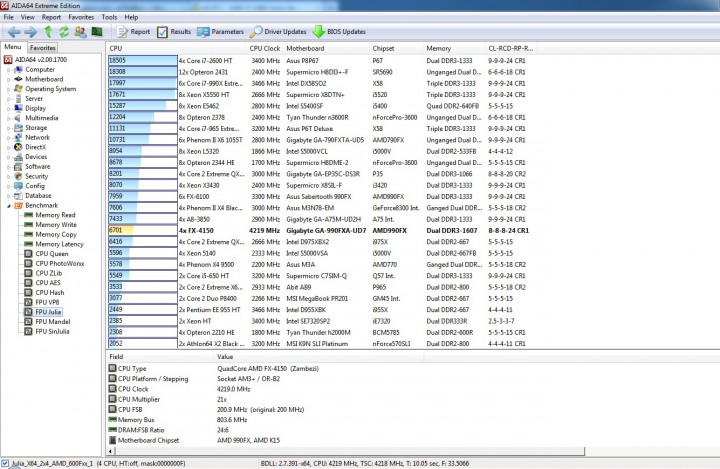720x469 pixels.
Task: Open the CPU ZLib benchmark
Action: 44,273
